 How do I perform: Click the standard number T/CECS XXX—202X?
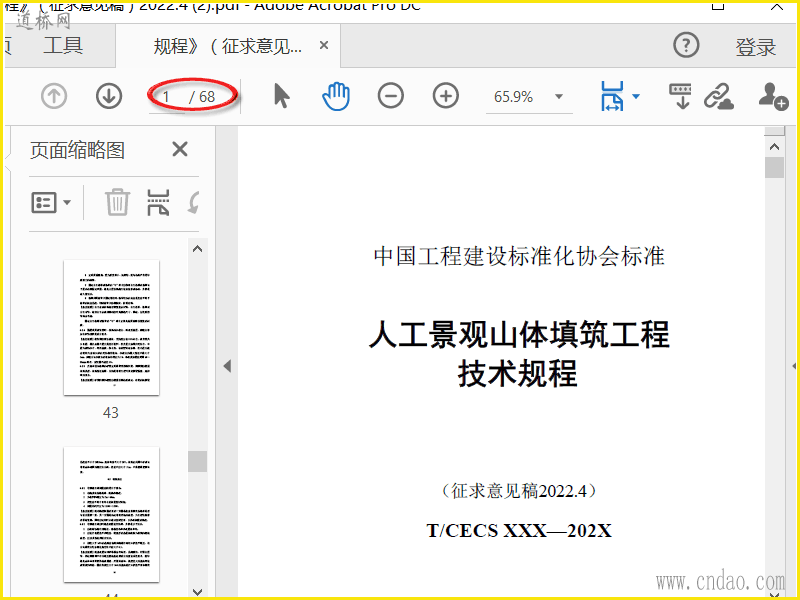519,531
